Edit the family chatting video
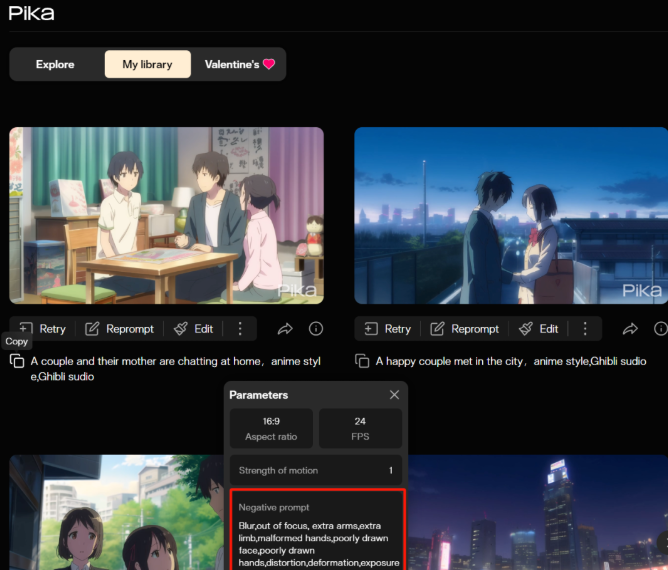This screenshot has width=668, height=570. (193, 328)
